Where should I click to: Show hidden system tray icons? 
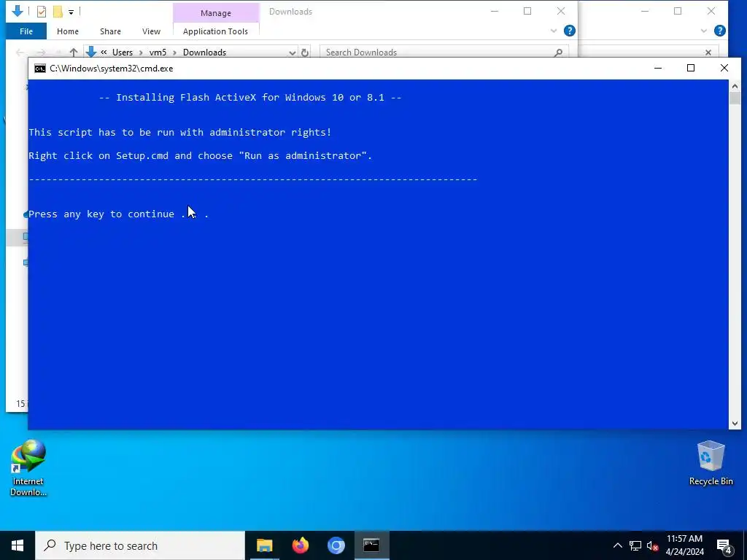617,545
